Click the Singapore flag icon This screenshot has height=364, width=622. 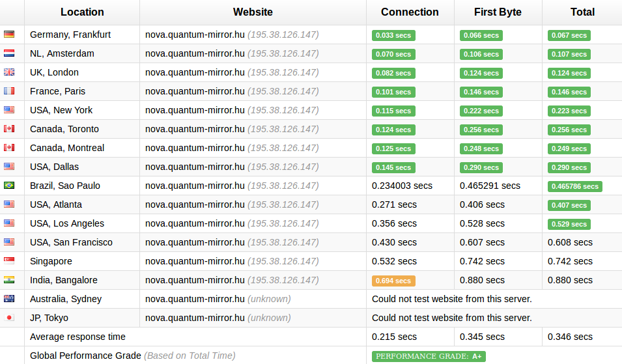coord(9,261)
